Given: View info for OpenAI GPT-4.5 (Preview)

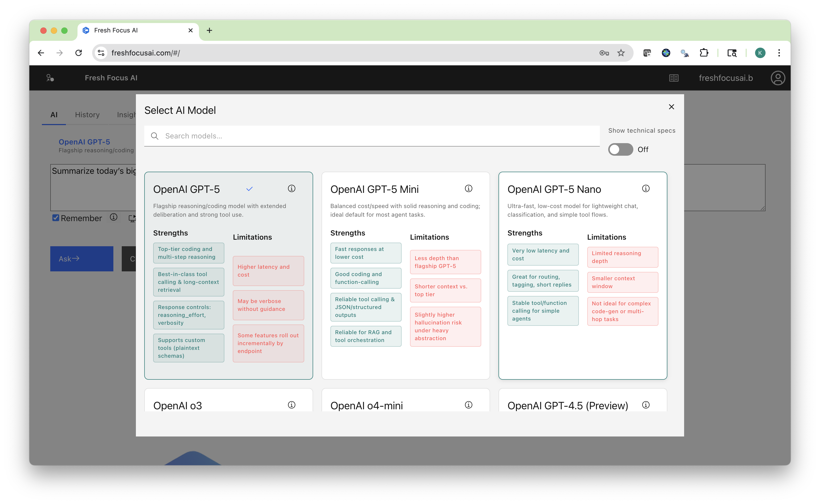Looking at the screenshot, I should point(646,405).
